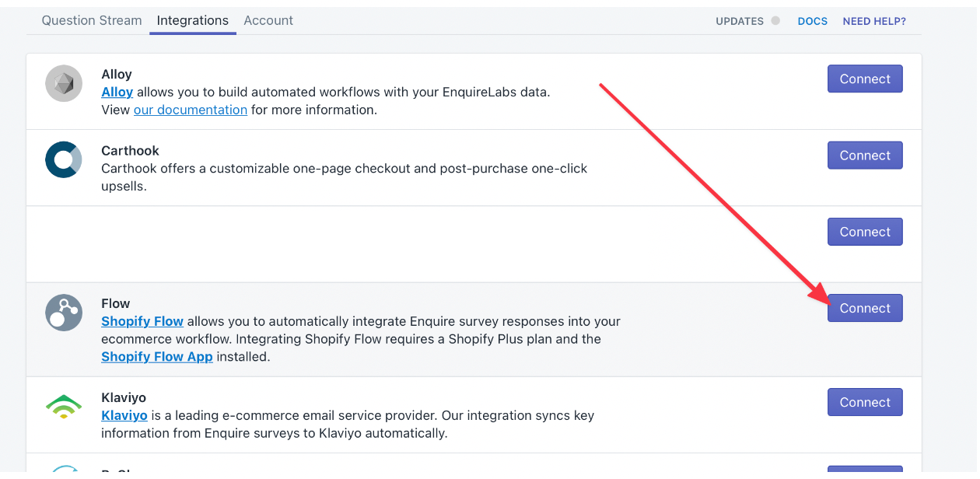This screenshot has height=479, width=980.
Task: Switch to the Account tab
Action: 268,21
